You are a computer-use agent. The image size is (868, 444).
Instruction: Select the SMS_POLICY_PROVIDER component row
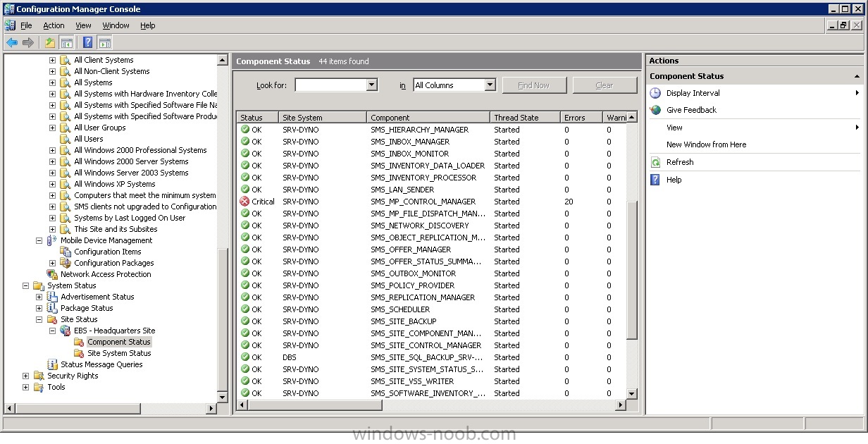pos(431,285)
